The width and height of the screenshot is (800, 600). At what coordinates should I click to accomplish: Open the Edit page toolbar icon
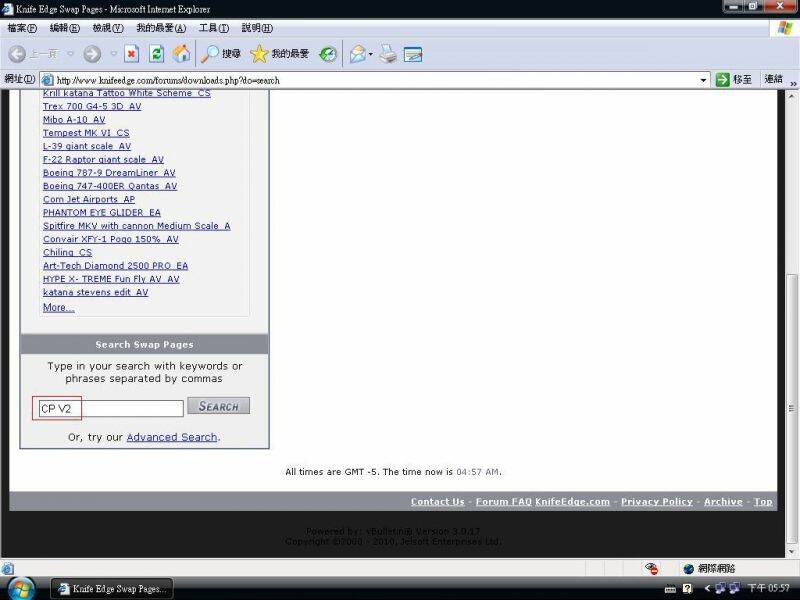click(x=413, y=54)
